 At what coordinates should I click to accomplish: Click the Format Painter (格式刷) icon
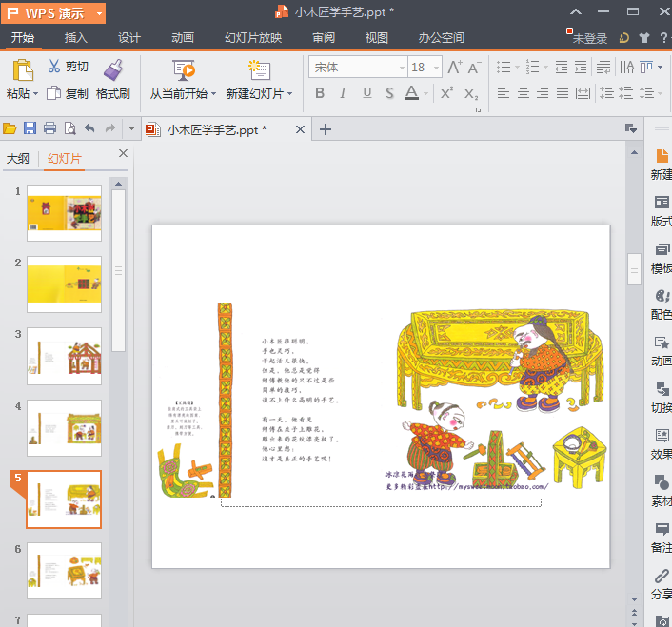(x=113, y=69)
